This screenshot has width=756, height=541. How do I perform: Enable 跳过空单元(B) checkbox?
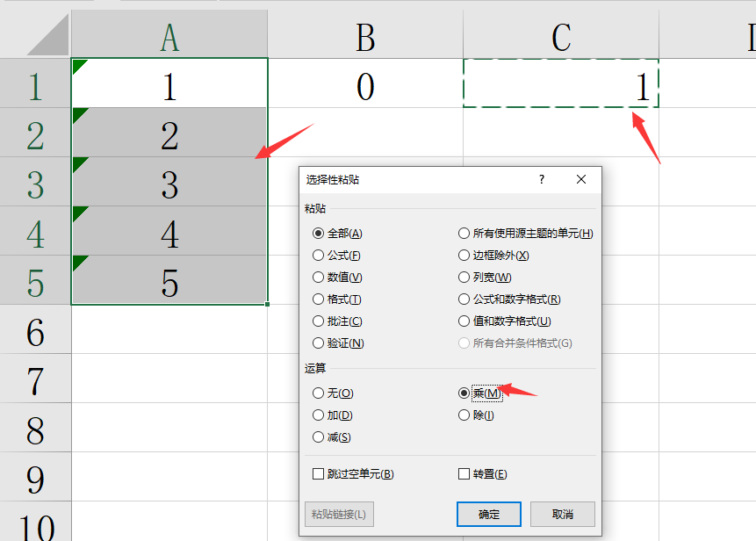click(x=353, y=474)
